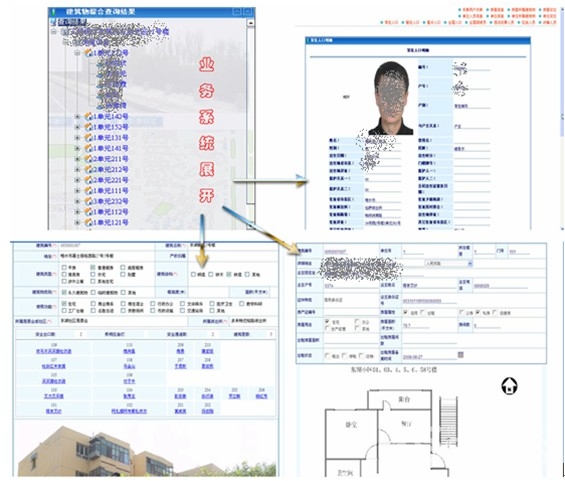
Task: Check the 其他 checkbox in 建筑结构 row
Action: tap(247, 275)
